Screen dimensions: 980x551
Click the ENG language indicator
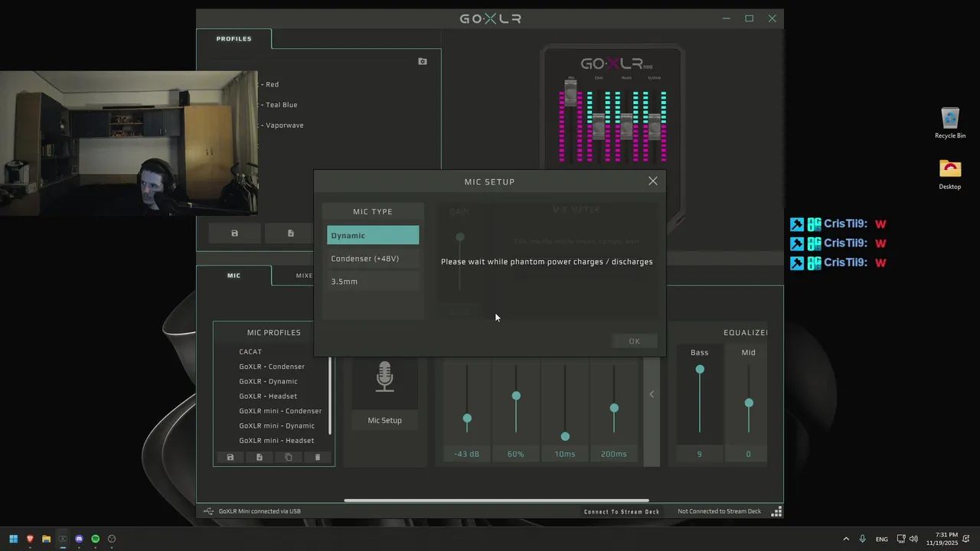coord(882,539)
